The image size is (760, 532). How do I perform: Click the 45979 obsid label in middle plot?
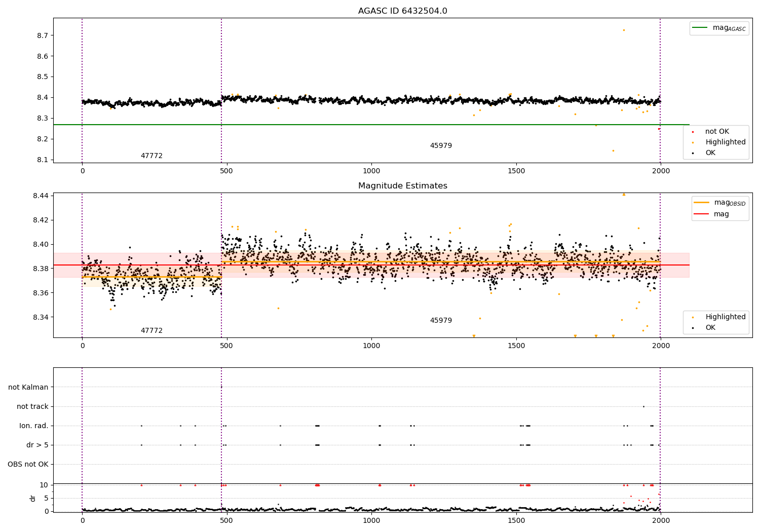441,321
